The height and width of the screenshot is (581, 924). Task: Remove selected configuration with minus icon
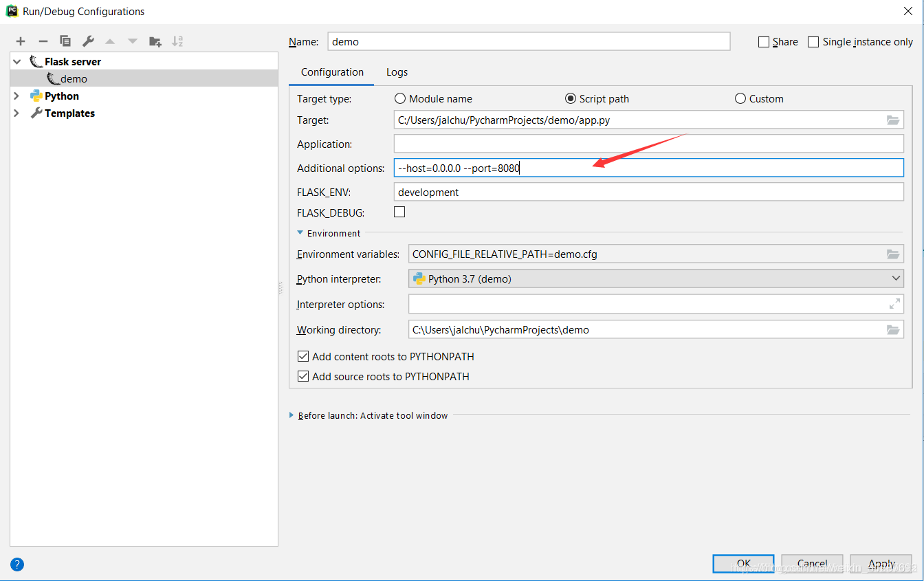43,41
